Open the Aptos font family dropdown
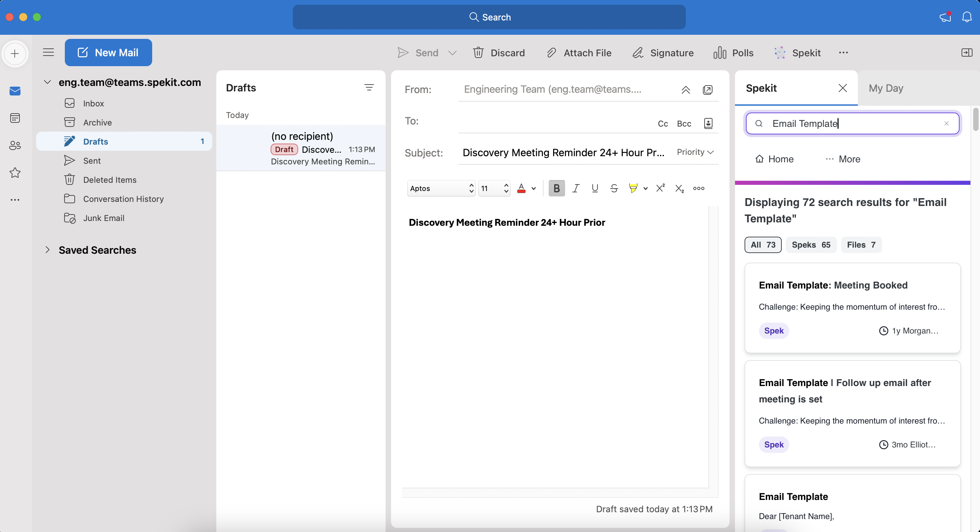 pyautogui.click(x=441, y=188)
